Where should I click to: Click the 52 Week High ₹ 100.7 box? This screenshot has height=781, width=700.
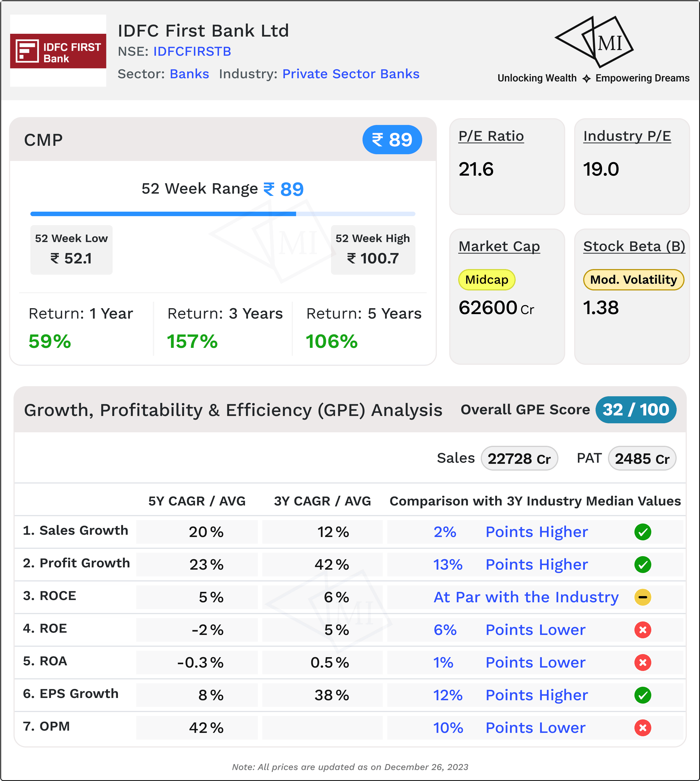tap(373, 250)
